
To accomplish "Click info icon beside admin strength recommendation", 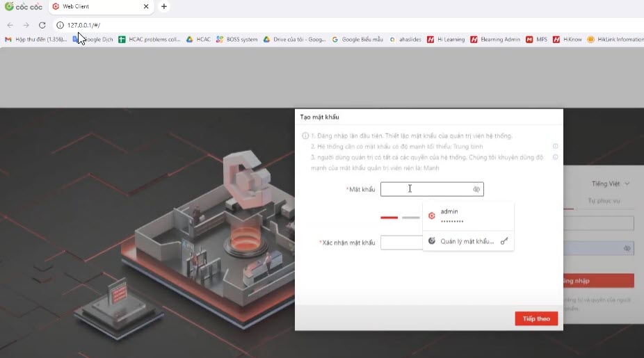I will [556, 157].
